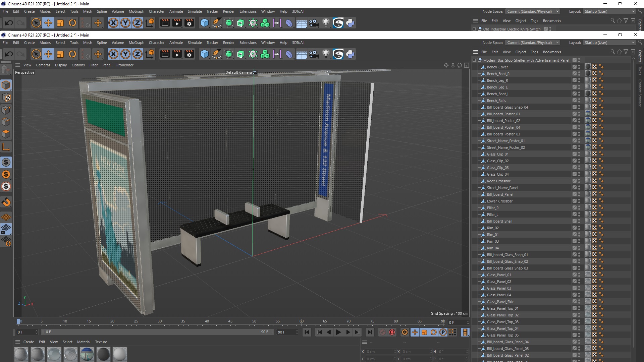This screenshot has height=362, width=644.
Task: Open the MoGraph menu in front window
Action: tap(136, 43)
